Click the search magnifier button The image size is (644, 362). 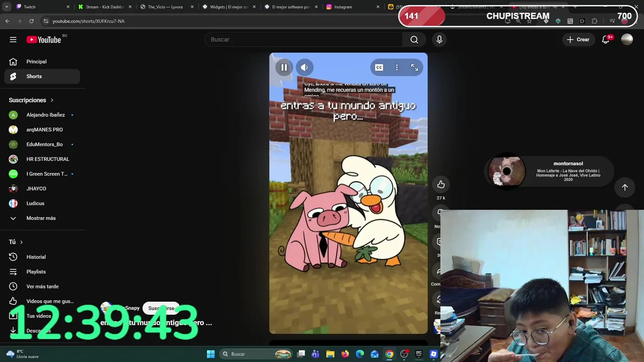point(414,40)
